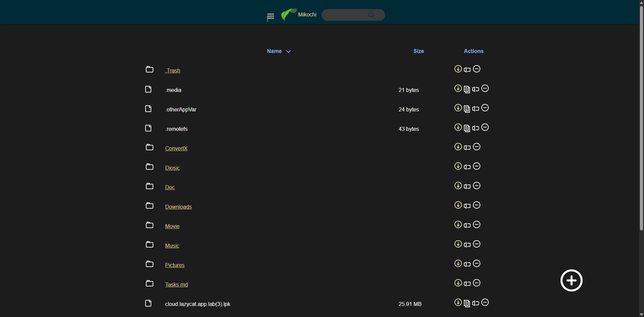Viewport: 644px width, 317px height.
Task: Toggle sort direction chevron beside Name
Action: pos(288,52)
